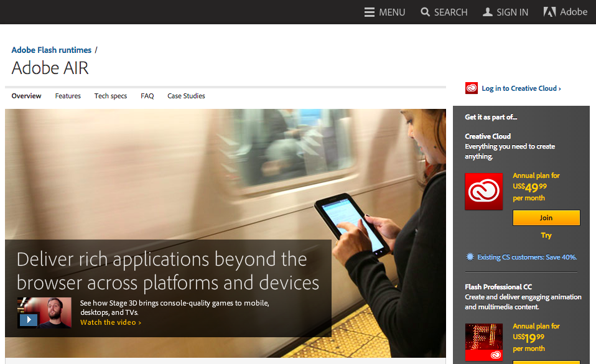
Task: Click the See how Stage 3D description text
Action: [x=174, y=308]
